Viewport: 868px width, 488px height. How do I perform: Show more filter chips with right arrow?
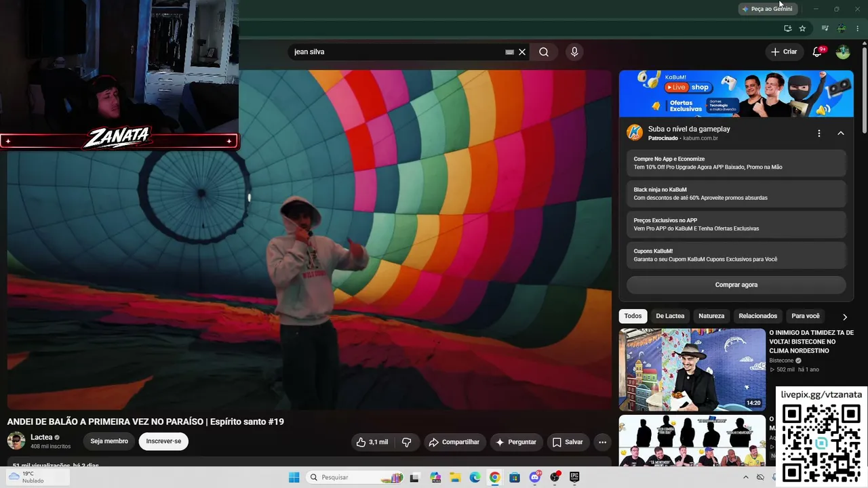844,317
